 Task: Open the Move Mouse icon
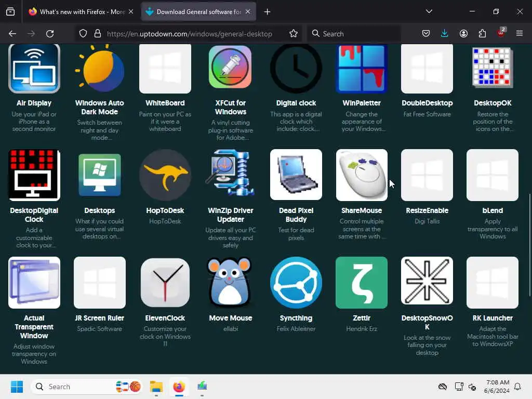pos(230,282)
